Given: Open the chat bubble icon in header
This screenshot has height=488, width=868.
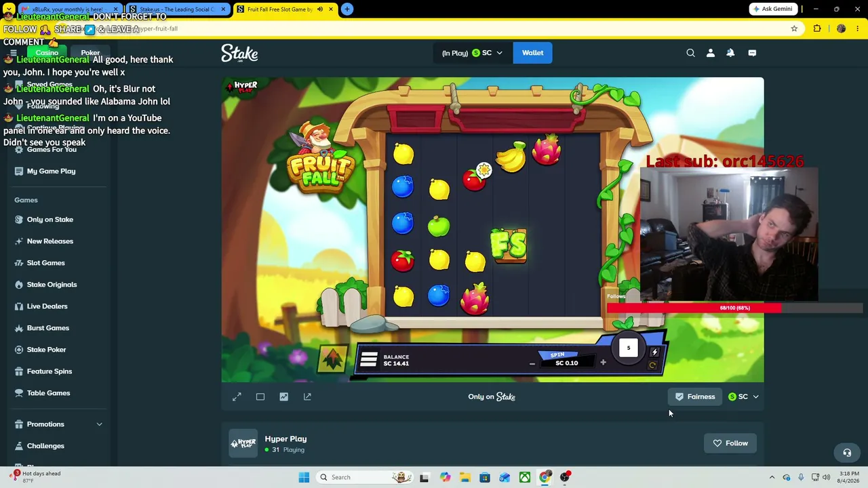Looking at the screenshot, I should [x=752, y=53].
